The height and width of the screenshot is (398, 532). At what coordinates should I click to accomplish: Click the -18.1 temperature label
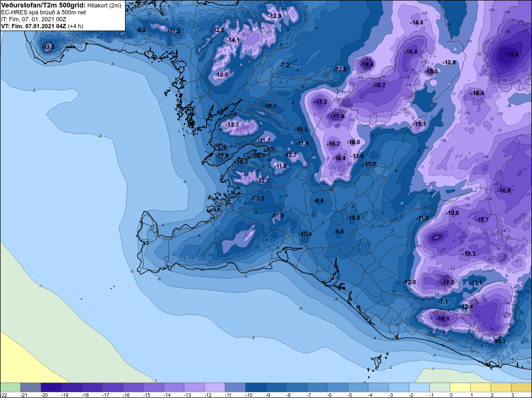443,319
